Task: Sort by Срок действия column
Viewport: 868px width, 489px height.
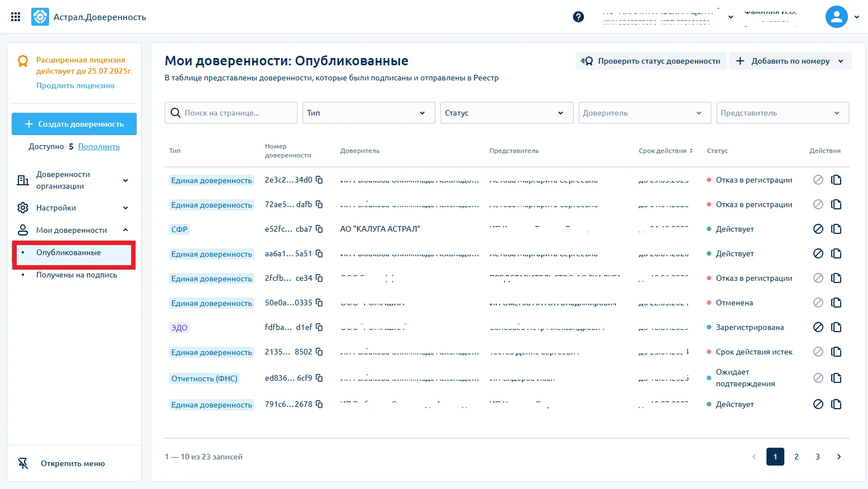Action: pos(666,151)
